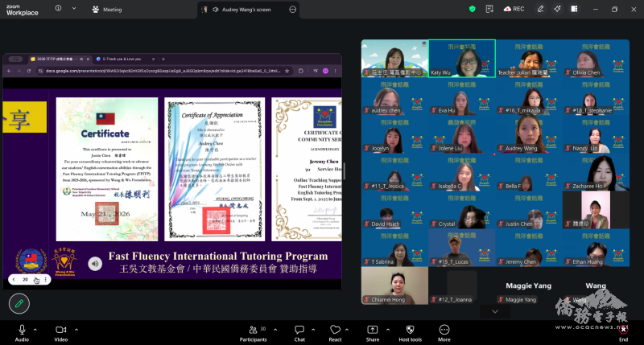This screenshot has height=345, width=644.
Task: Click the info icon beside Zoom Workplace
Action: click(58, 8)
